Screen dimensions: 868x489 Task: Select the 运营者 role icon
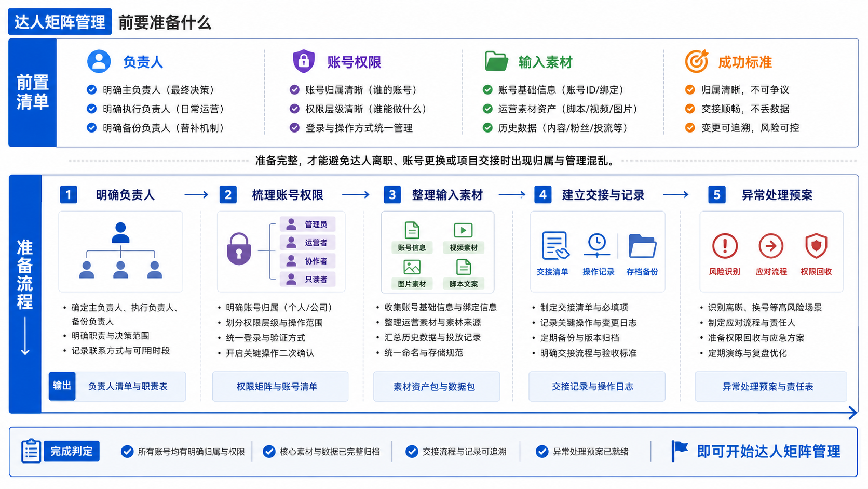coord(292,242)
